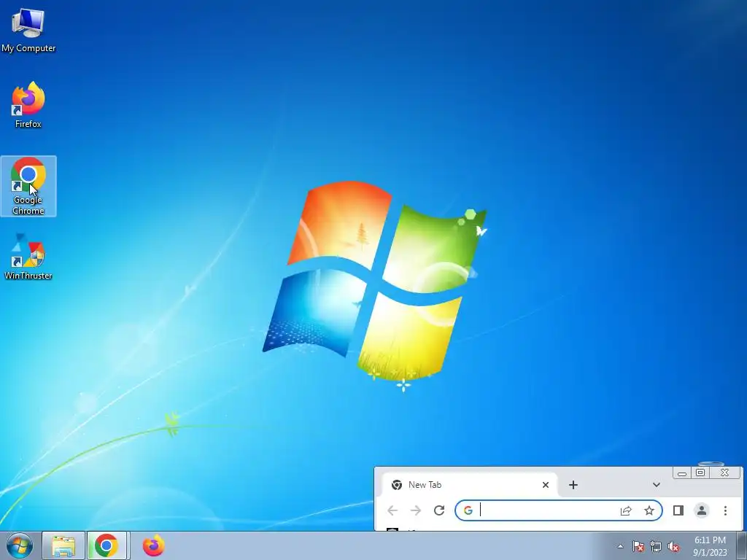Click the Google icon in the address bar
Screen dimensions: 747x560
[x=468, y=510]
